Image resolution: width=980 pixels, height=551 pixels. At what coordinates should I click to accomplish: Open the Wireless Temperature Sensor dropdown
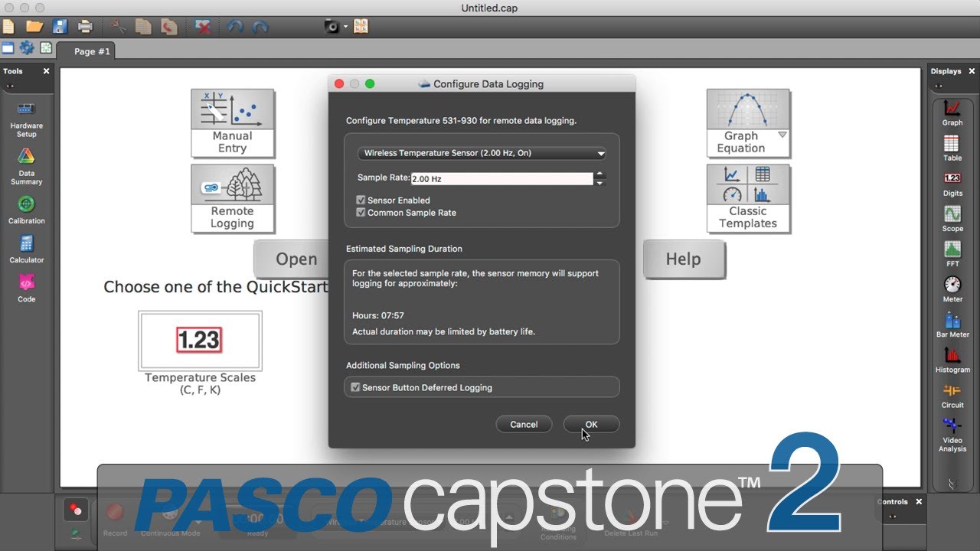tap(482, 153)
